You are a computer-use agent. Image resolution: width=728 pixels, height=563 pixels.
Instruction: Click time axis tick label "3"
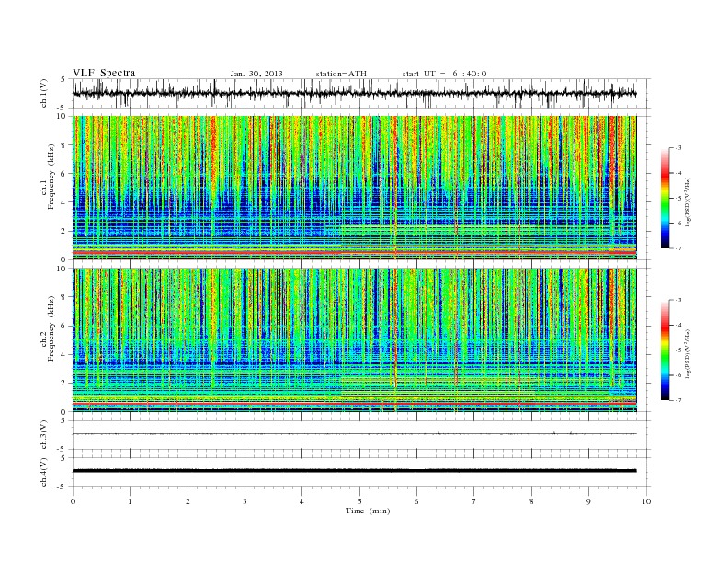pyautogui.click(x=245, y=501)
